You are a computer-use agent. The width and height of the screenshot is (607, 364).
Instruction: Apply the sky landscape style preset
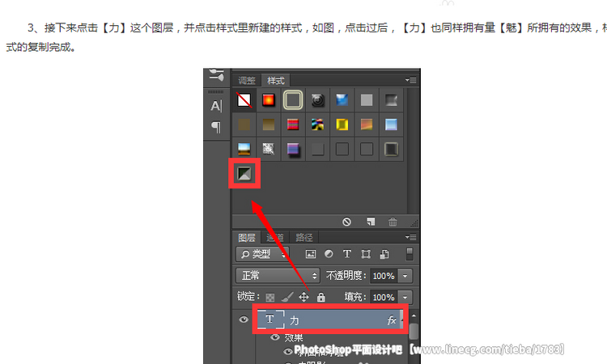click(x=244, y=149)
